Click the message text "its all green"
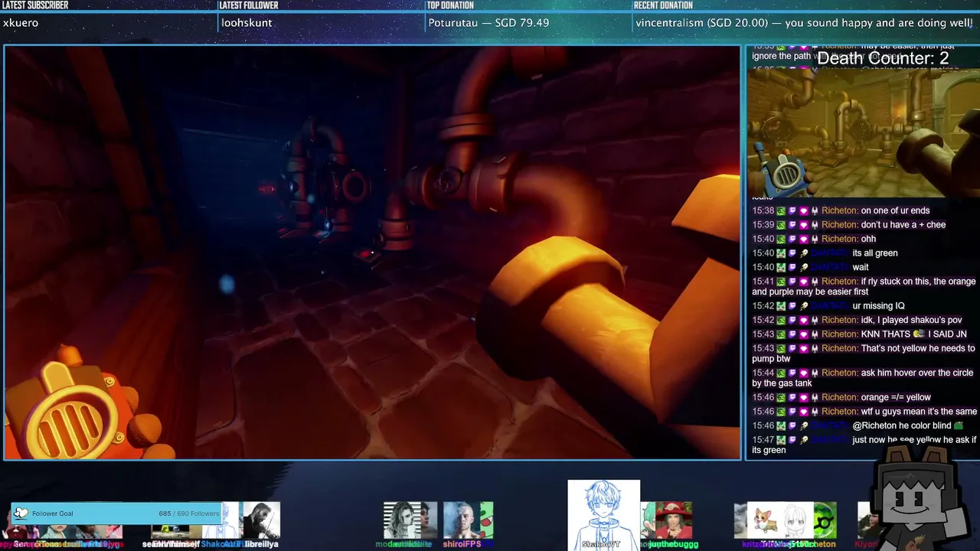Screen dimensions: 980x551 tap(875, 253)
